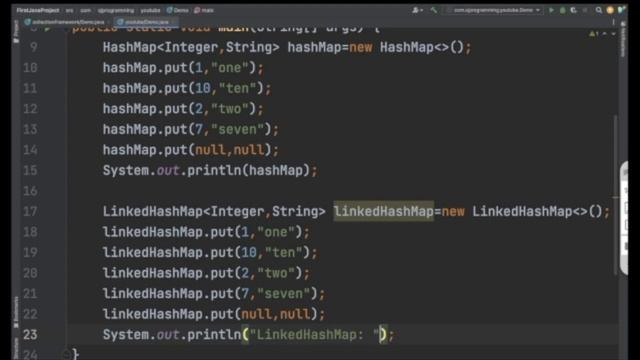Jump to the next highlighted problem using the down arrow

[613, 33]
